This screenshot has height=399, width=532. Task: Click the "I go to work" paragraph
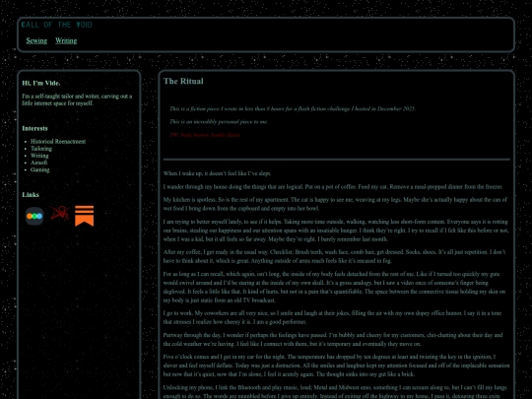[x=332, y=317]
